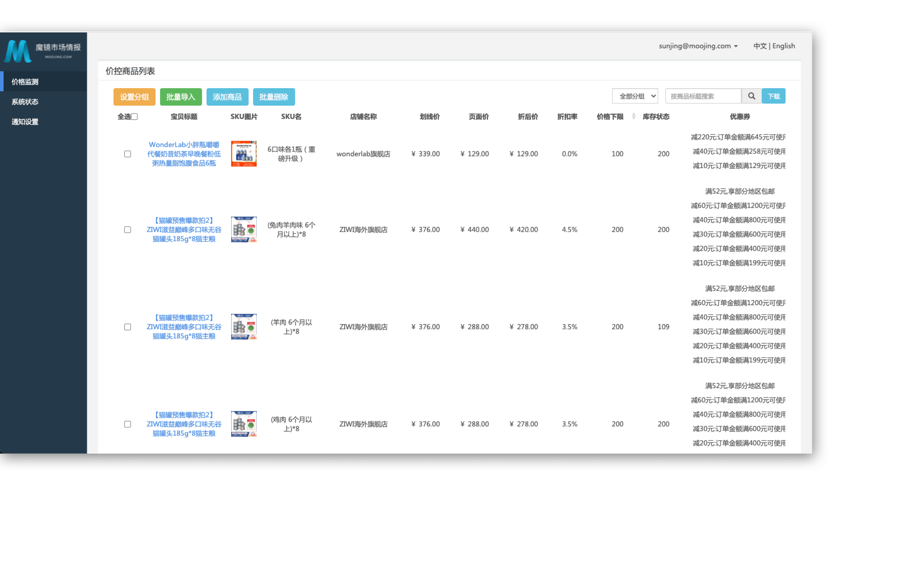924x567 pixels.
Task: Click the price limit sort arrows
Action: (633, 116)
